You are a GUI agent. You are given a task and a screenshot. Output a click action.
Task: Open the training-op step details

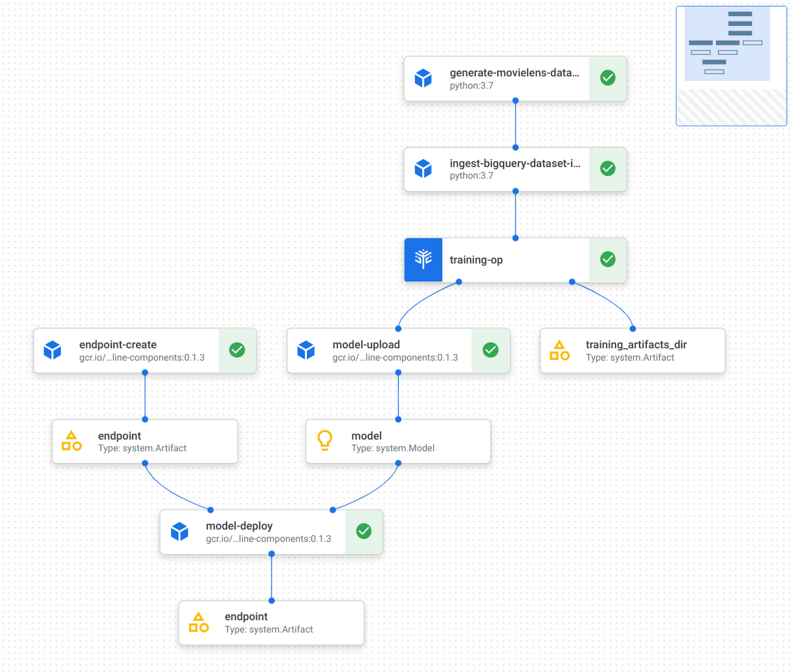click(515, 260)
